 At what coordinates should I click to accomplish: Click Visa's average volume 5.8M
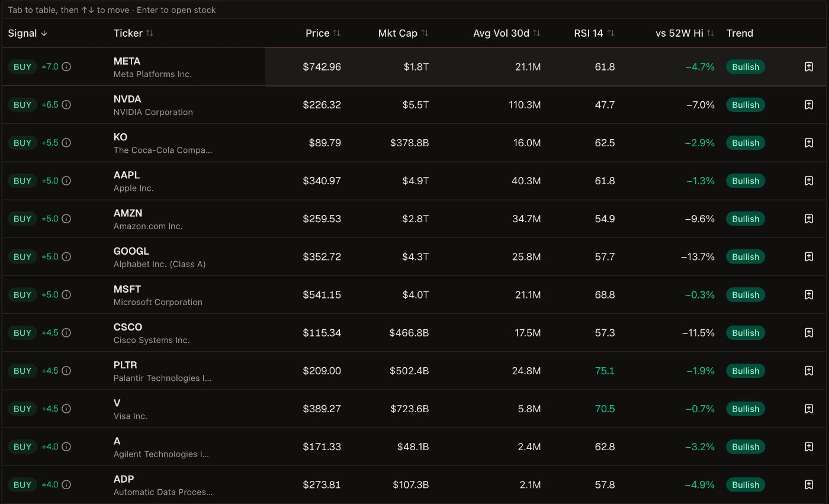[528, 409]
